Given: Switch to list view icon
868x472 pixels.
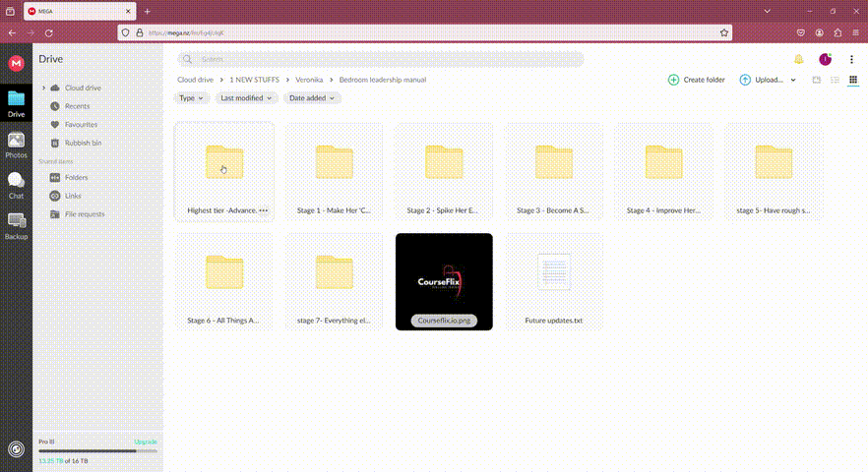Looking at the screenshot, I should 835,80.
